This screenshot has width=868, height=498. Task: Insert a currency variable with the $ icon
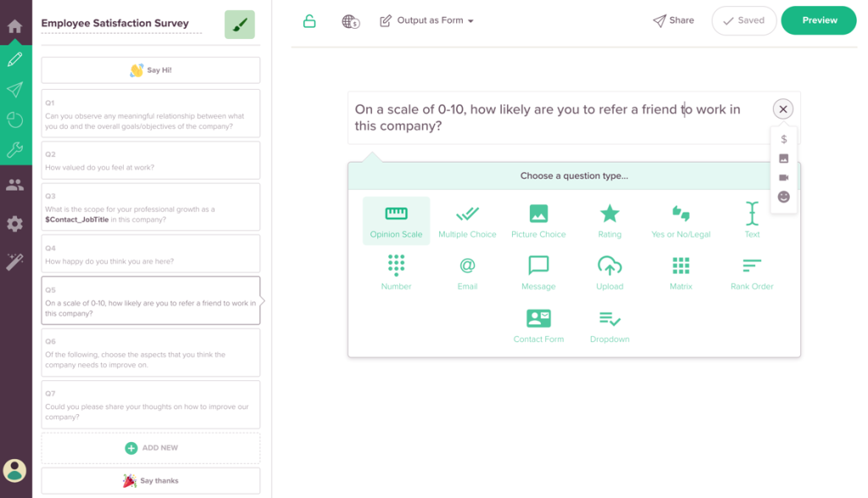click(783, 138)
